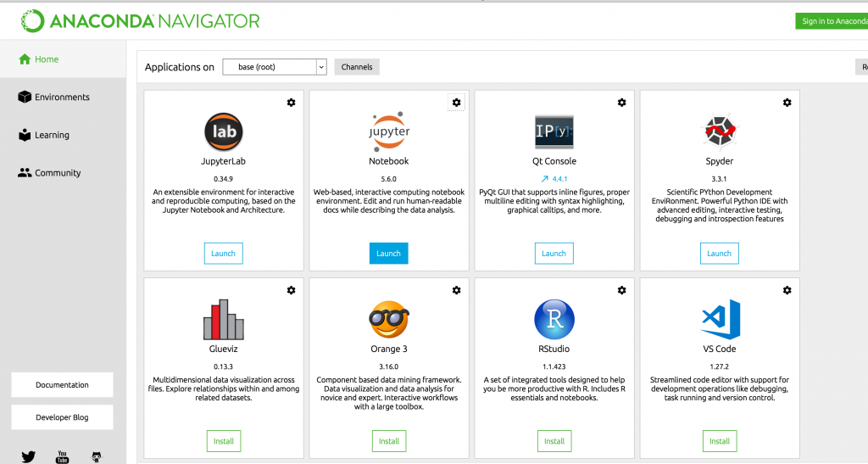Open RStudio settings gear
The image size is (868, 464).
[x=621, y=290]
